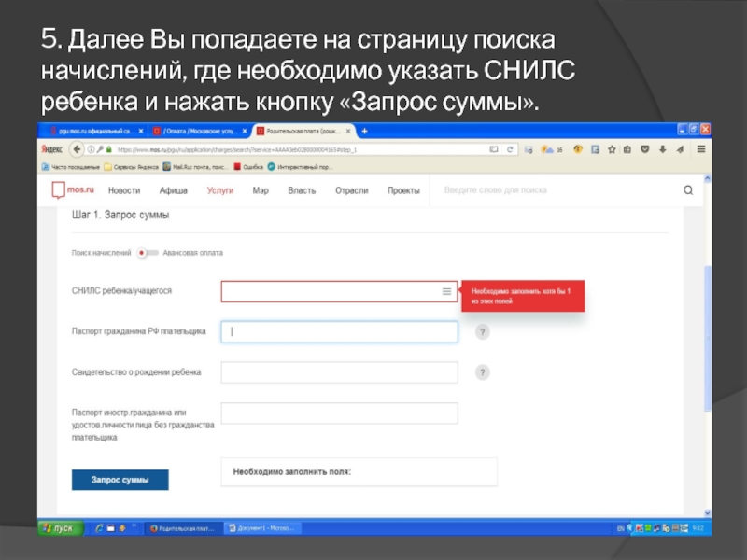Open the Firefox hamburger menu
Image resolution: width=747 pixels, height=560 pixels.
click(701, 149)
